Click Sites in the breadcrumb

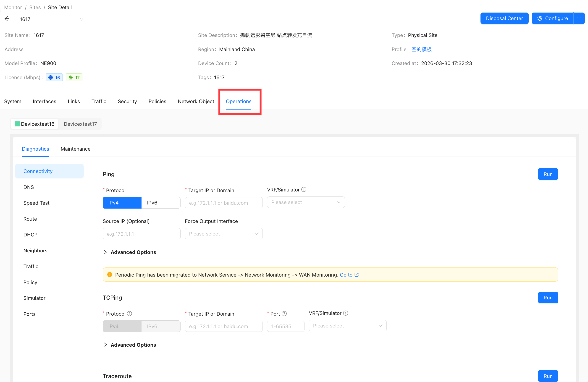pos(35,7)
